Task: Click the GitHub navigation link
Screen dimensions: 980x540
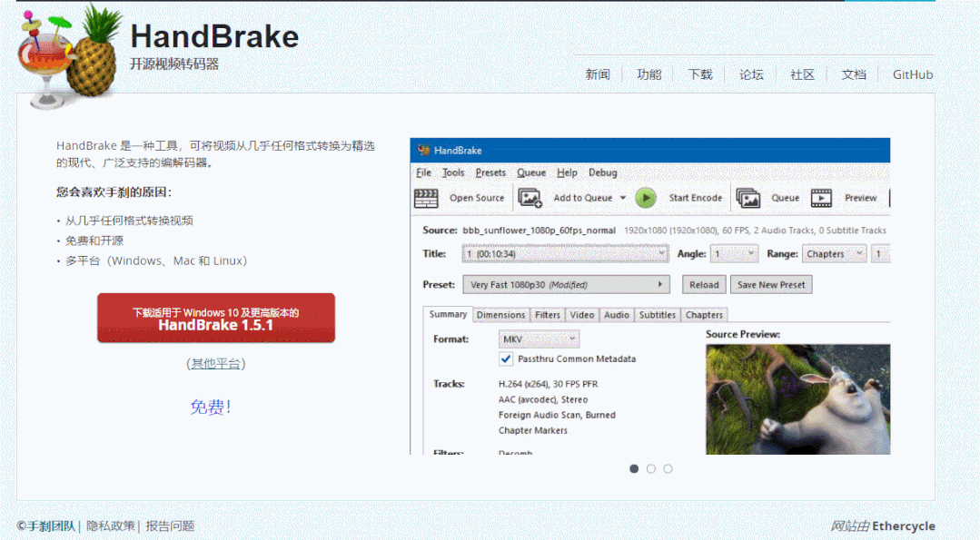Action: coord(912,74)
